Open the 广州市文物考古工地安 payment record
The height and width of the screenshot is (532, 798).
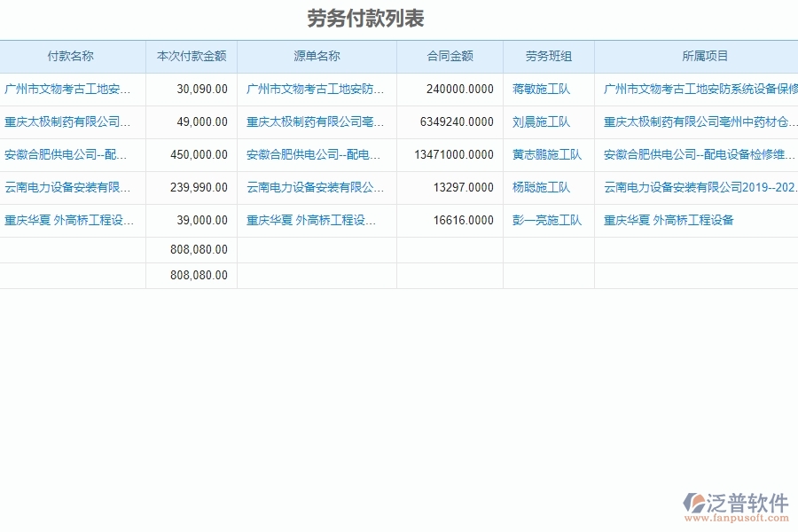tap(66, 89)
